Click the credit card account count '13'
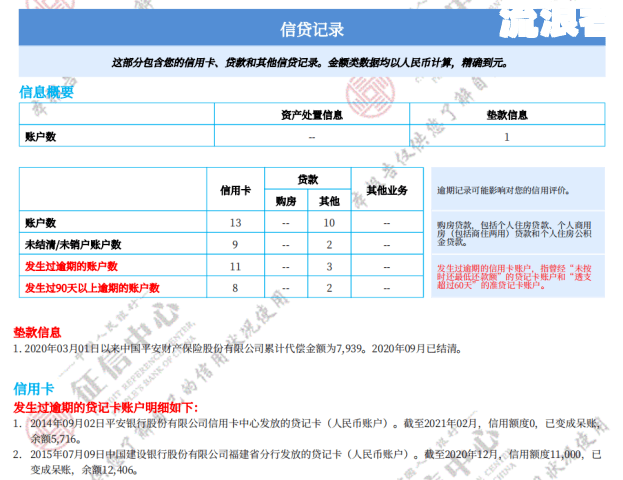The width and height of the screenshot is (623, 480). coord(235,223)
